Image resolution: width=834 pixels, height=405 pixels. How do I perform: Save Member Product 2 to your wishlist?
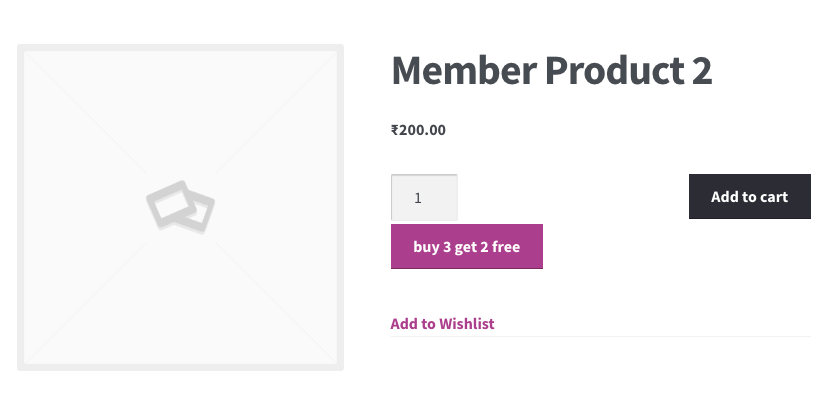tap(442, 324)
